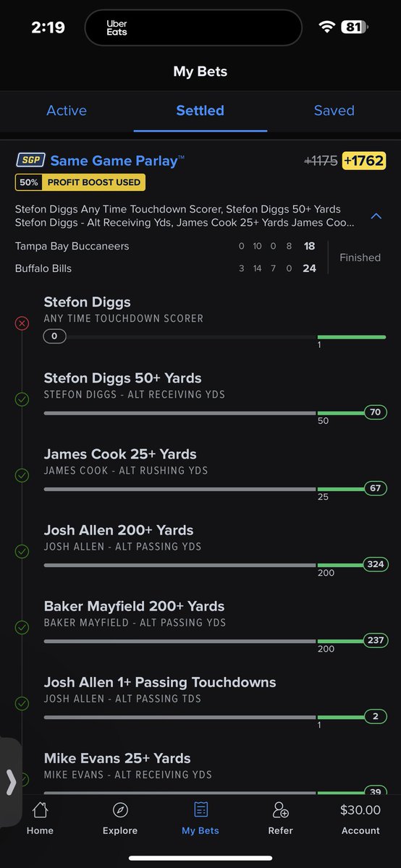
Task: Switch to the Saved tab
Action: pyautogui.click(x=334, y=111)
